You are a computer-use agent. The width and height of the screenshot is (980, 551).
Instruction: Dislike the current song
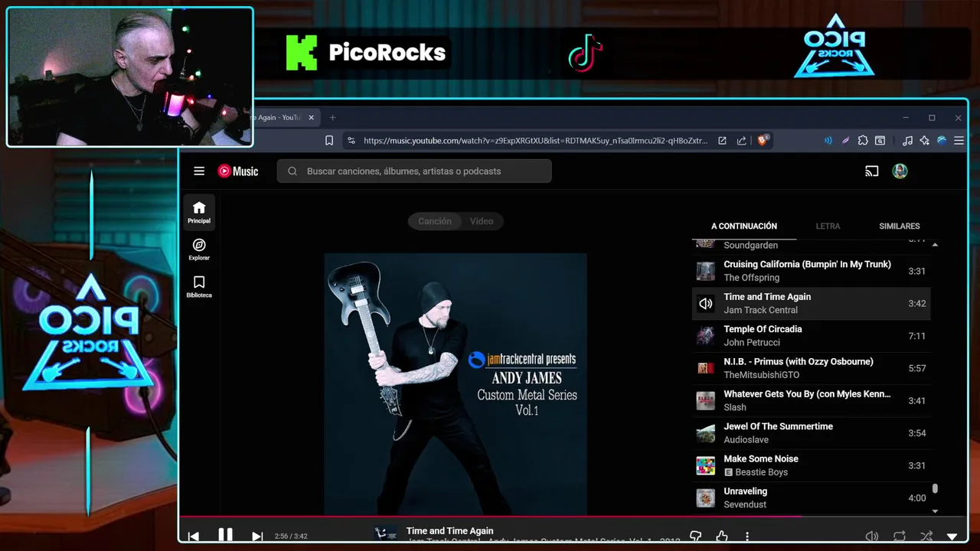tap(695, 536)
